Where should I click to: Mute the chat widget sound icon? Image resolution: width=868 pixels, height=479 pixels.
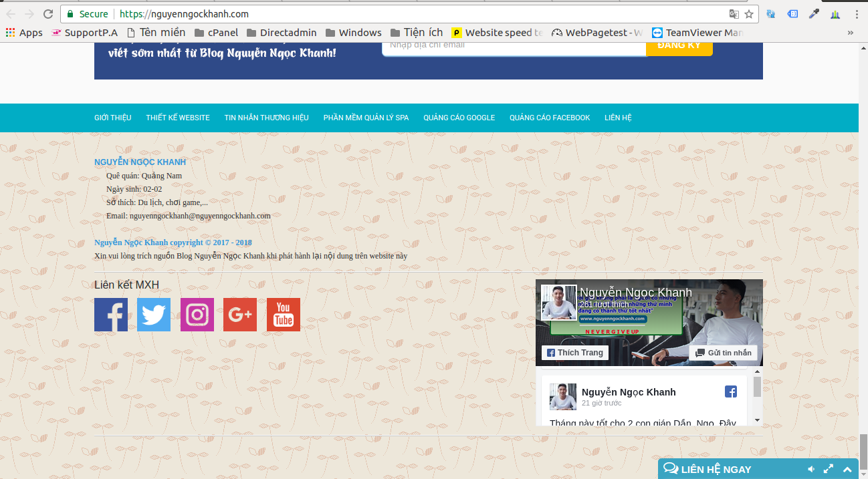(x=811, y=469)
